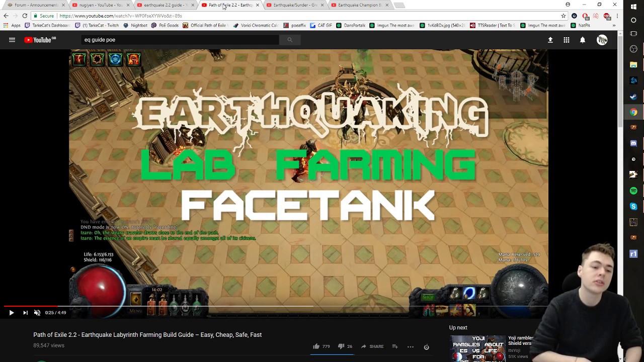644x362 pixels.
Task: Click the video title text
Action: pos(147,335)
